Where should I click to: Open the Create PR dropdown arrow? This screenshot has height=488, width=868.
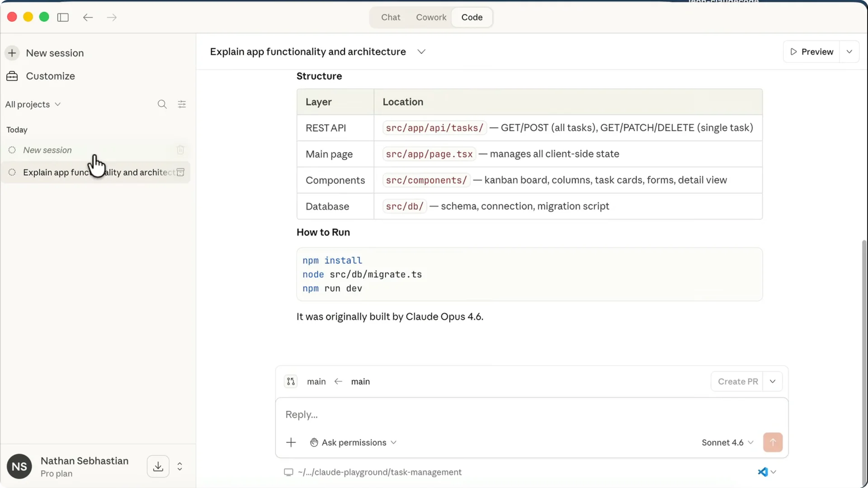coord(773,381)
